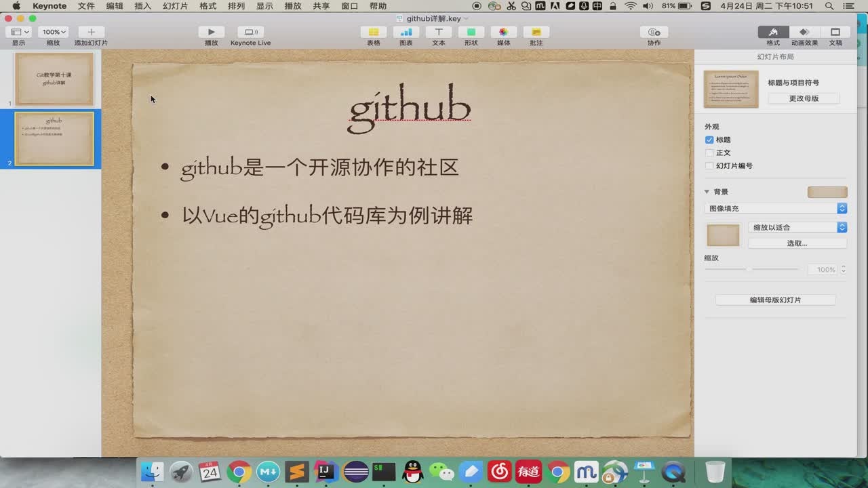Open the Trash in Dock
This screenshot has width=868, height=488.
(715, 471)
